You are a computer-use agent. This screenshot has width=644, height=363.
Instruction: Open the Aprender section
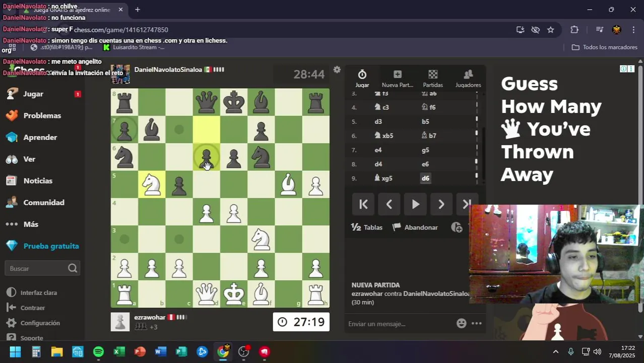(x=40, y=137)
